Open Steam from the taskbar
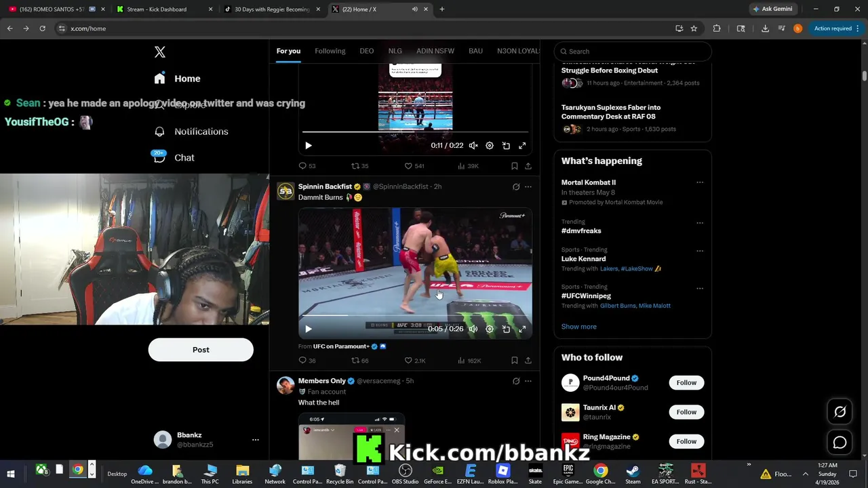The image size is (868, 488). tap(633, 474)
